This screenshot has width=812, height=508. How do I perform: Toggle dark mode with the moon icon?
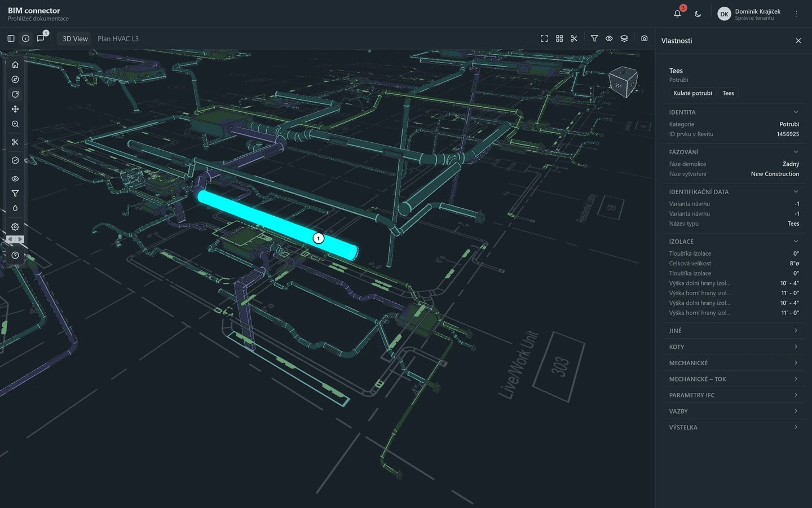[698, 14]
